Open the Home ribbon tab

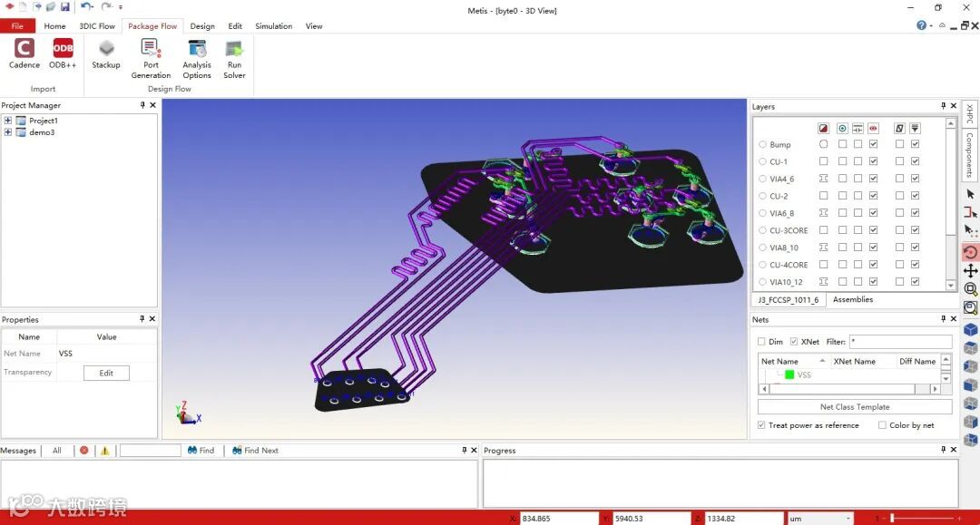pos(54,26)
